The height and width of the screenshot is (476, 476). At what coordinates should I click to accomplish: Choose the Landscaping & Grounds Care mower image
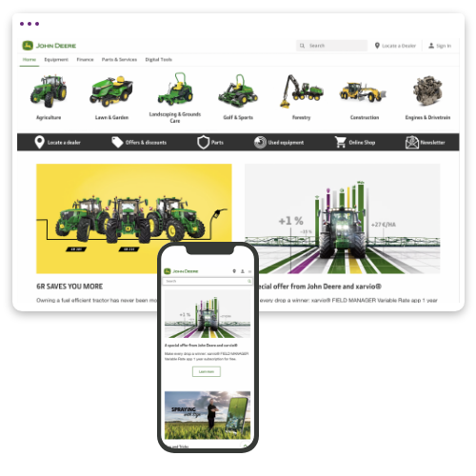point(175,89)
